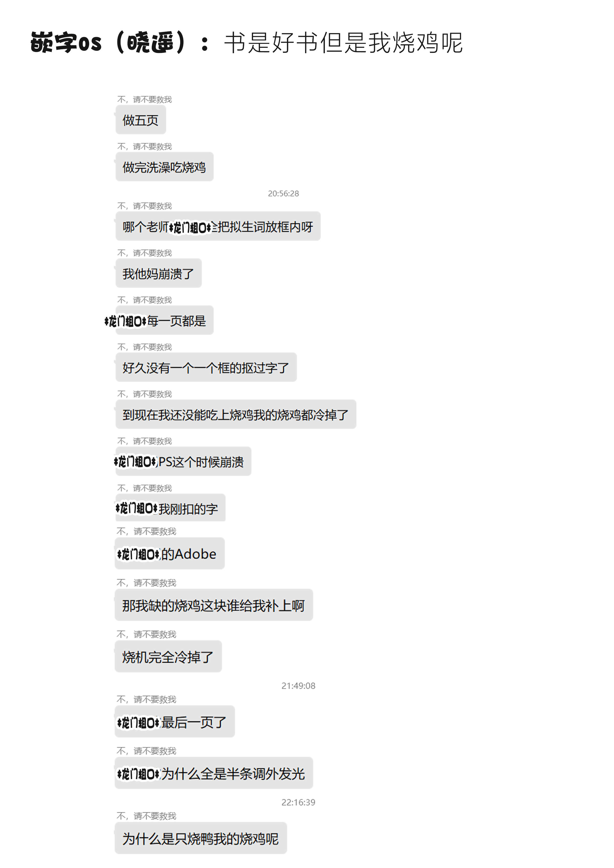Click the last message 为什么是只烧鸭我的烧鸡呢
Screen dimensions: 614x868
click(201, 838)
